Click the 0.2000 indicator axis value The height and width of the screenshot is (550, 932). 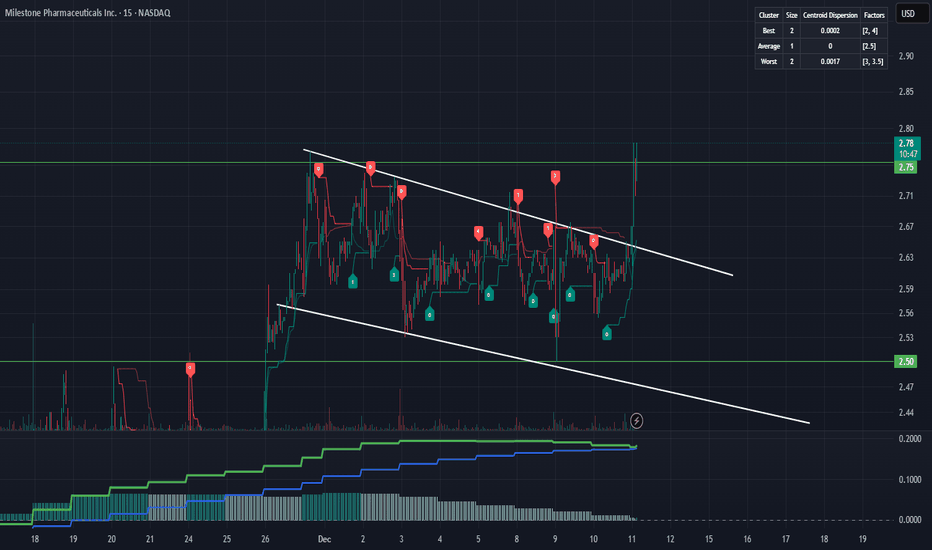(909, 439)
